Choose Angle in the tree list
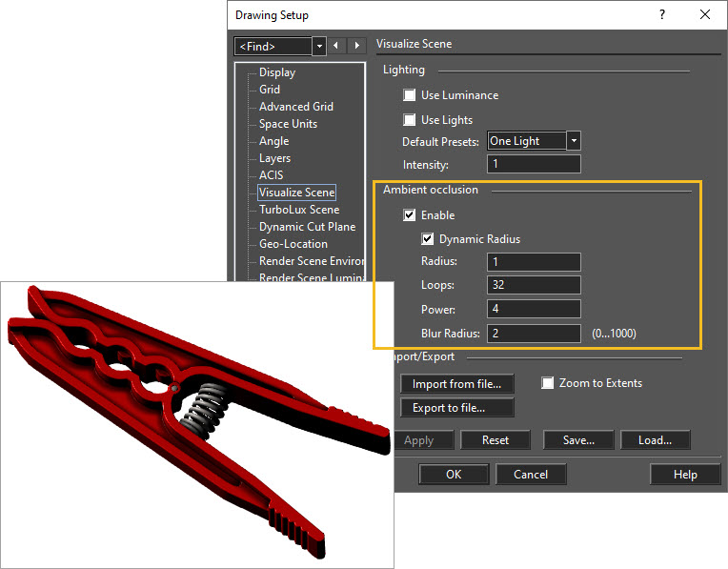Screen dimensions: 728x569 coord(273,141)
